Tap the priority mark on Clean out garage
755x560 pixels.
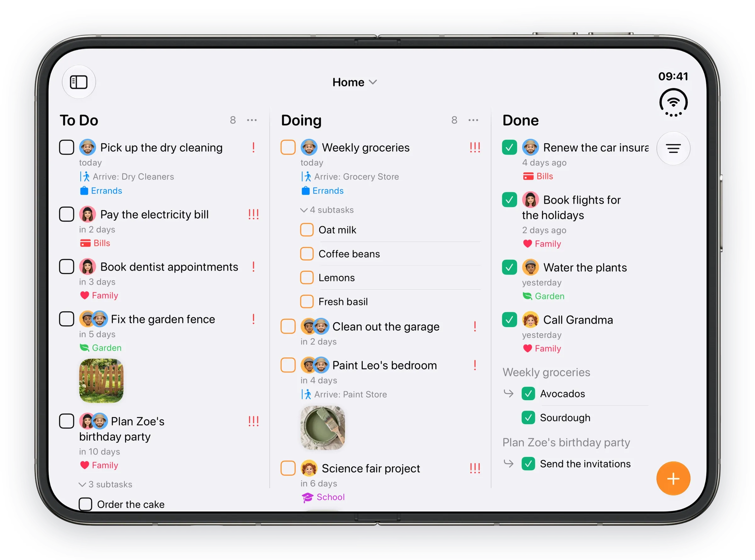[x=475, y=327]
